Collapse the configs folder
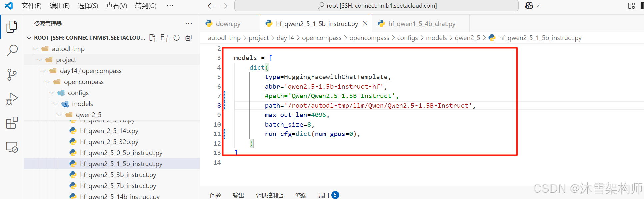The width and height of the screenshot is (644, 199). click(x=52, y=93)
